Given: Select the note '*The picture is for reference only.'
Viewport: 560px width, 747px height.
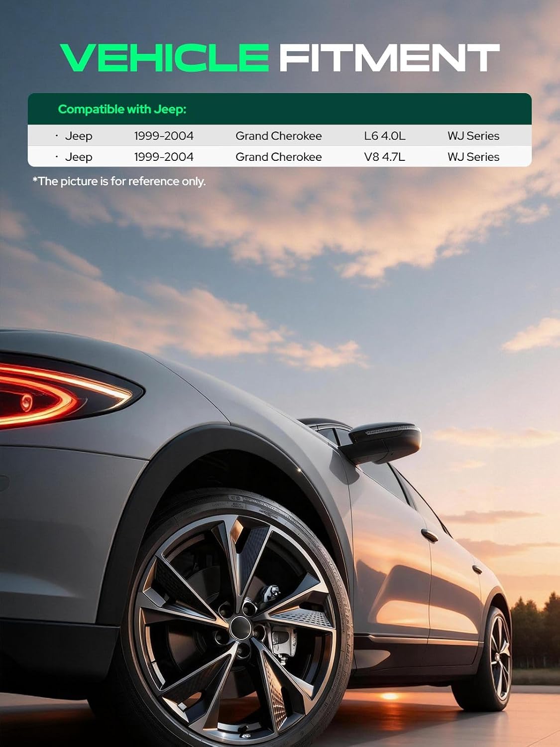Looking at the screenshot, I should click(x=119, y=181).
